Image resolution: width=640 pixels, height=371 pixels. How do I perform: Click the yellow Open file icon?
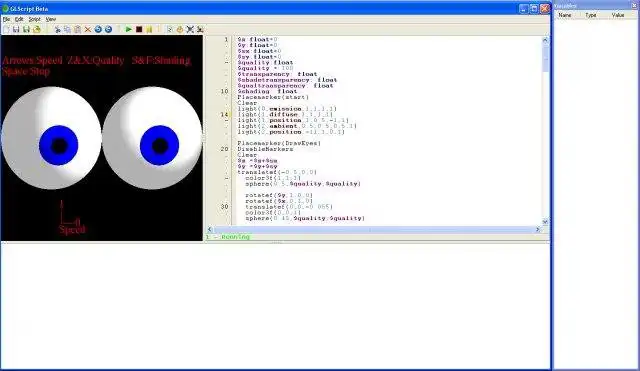(37, 29)
